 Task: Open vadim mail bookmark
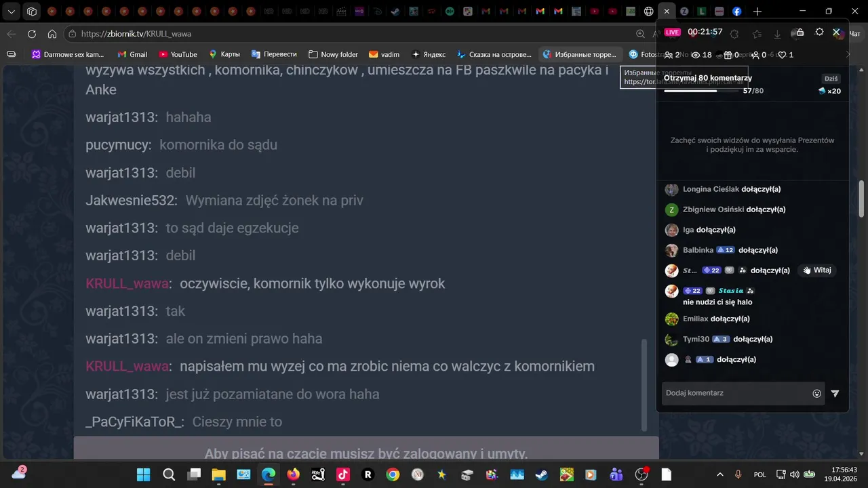[384, 54]
